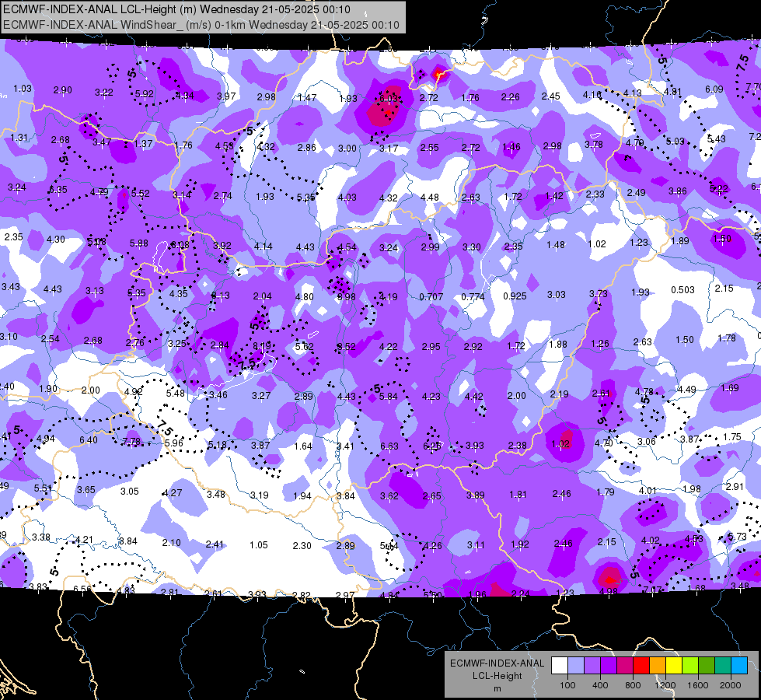Click the wind shear value 2.95
Image resolution: width=761 pixels, height=700 pixels.
[431, 346]
